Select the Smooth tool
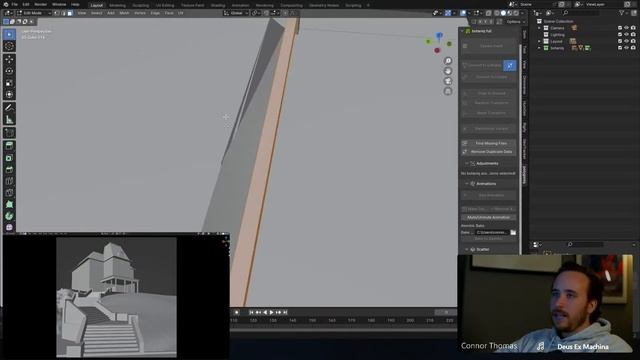The height and width of the screenshot is (360, 640). (x=9, y=227)
